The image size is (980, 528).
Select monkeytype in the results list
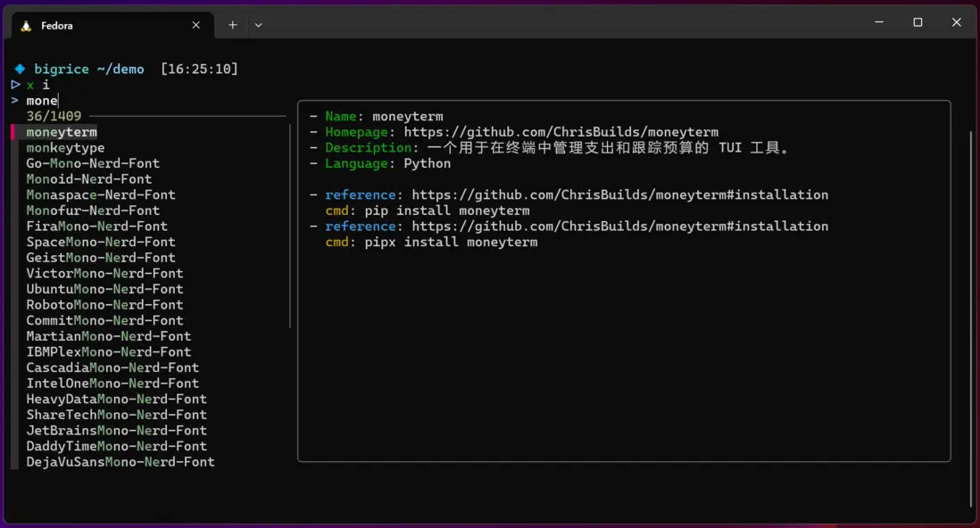click(65, 148)
